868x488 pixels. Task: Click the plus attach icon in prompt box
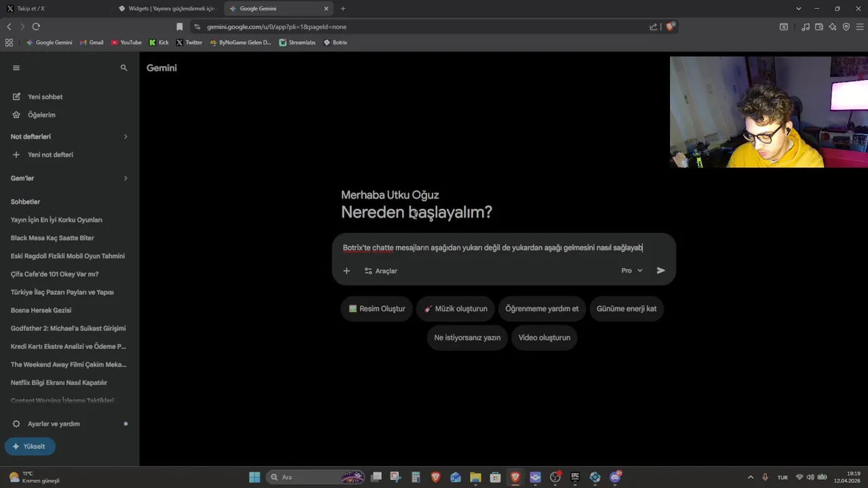tap(347, 271)
